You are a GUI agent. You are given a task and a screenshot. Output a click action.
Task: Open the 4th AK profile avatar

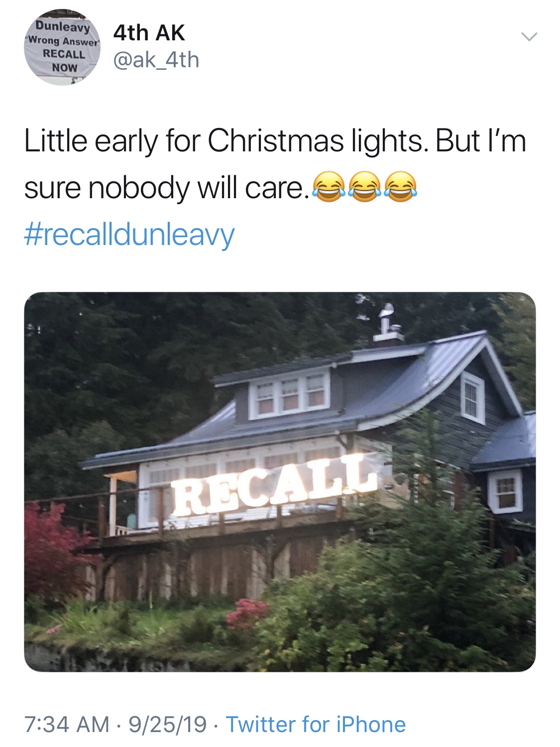tap(62, 47)
